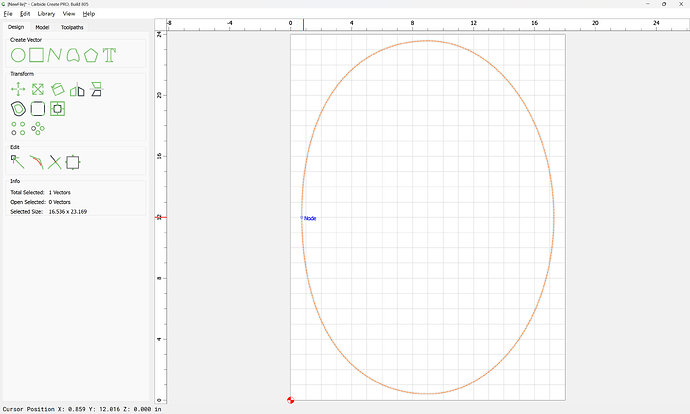Open the Help menu
This screenshot has width=690, height=414.
point(88,14)
